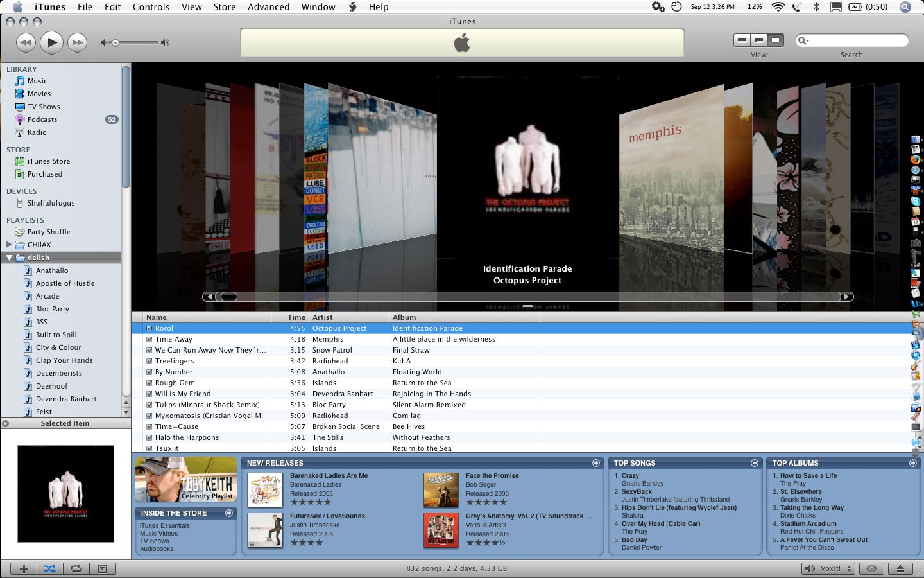Toggle repeat playback icon
924x578 pixels.
coord(76,568)
